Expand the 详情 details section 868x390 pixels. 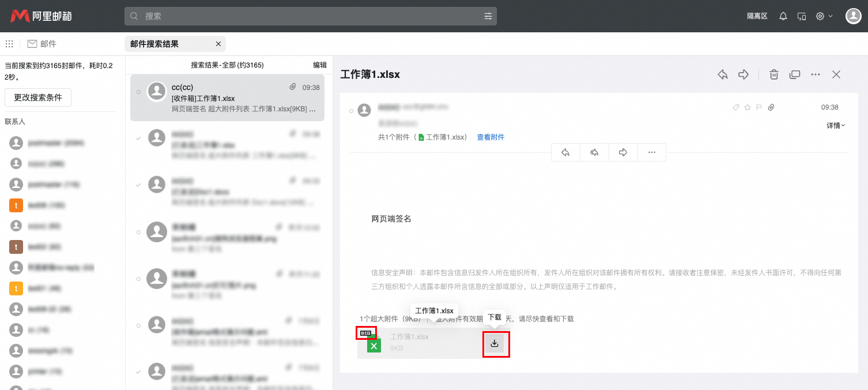[835, 125]
